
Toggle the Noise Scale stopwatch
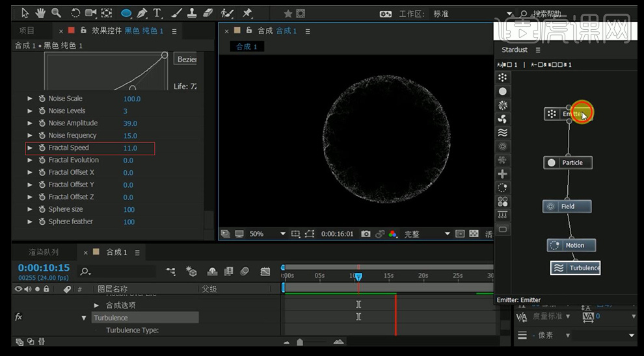tap(42, 99)
